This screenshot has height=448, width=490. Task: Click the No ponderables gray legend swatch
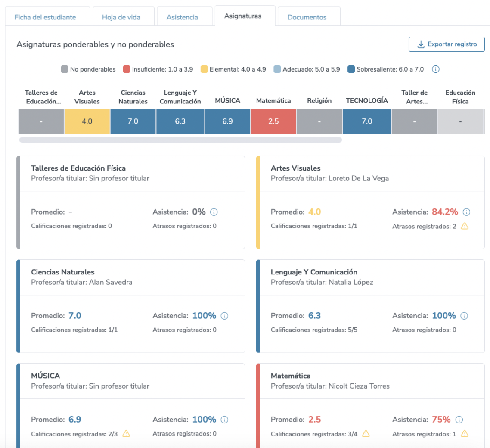point(65,69)
